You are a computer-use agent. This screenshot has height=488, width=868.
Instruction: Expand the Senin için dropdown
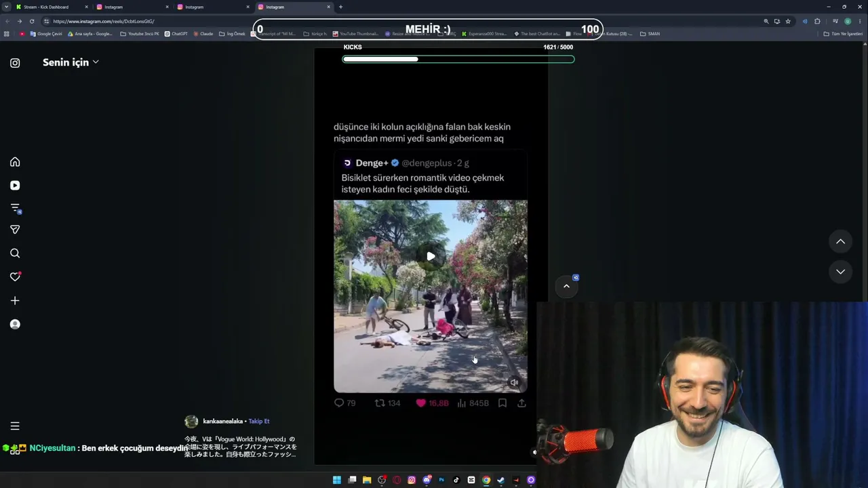[71, 62]
